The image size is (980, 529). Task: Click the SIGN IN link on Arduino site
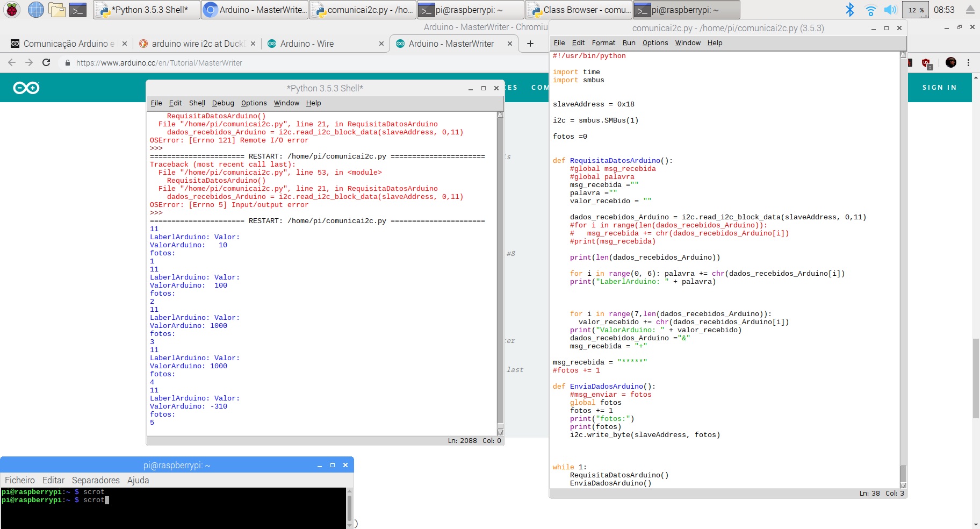click(939, 87)
